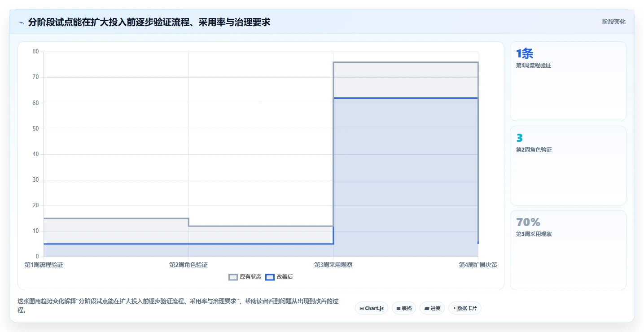Click y-axis value 60
This screenshot has height=332, width=644.
pos(36,103)
